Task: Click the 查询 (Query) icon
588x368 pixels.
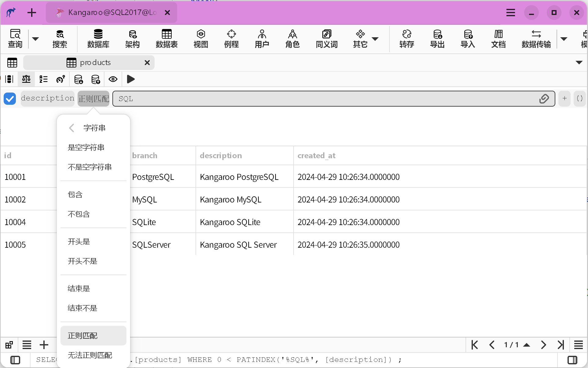Action: [x=15, y=38]
